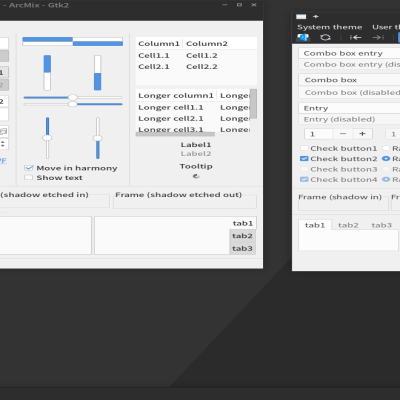Click the disabled radio button beside Check button4
This screenshot has width=400, height=400.
point(386,179)
